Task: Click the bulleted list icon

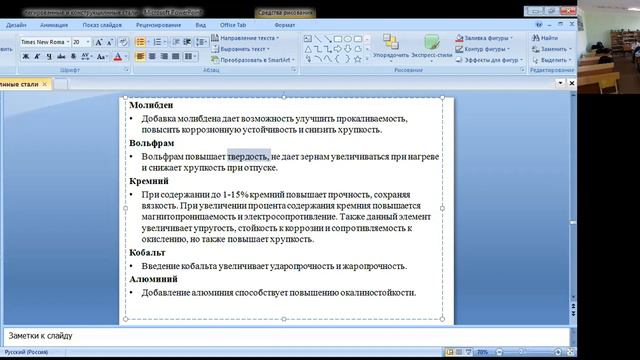Action: [140, 42]
